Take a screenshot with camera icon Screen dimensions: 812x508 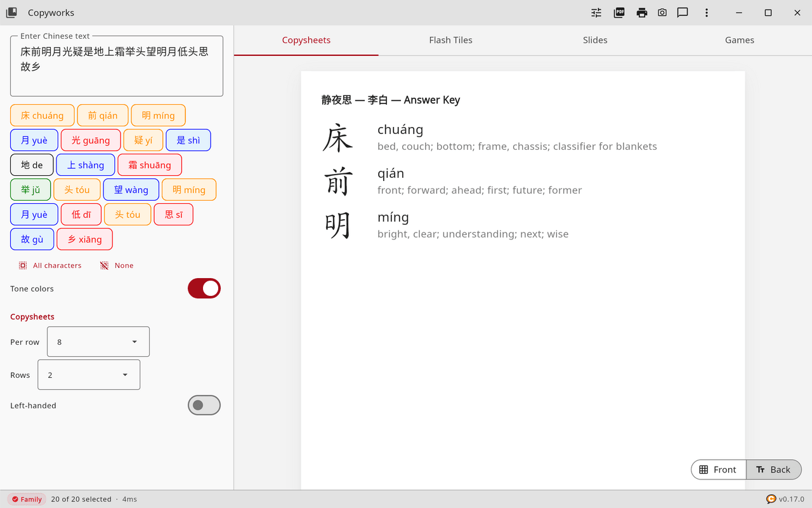click(x=662, y=13)
